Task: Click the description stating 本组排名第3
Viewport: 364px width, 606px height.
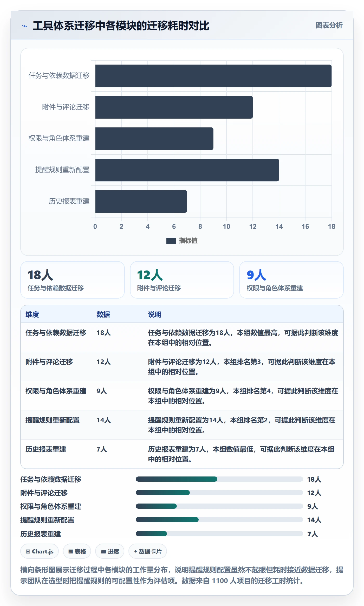Action: point(242,367)
